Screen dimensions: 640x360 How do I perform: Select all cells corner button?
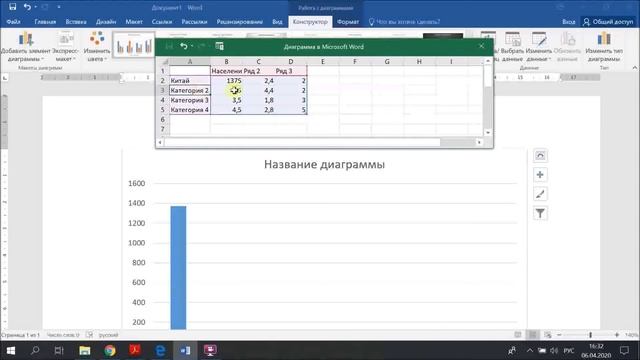[165, 62]
